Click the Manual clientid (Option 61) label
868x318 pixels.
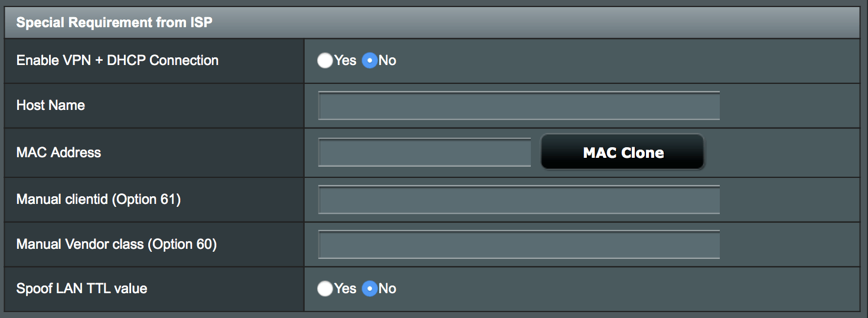click(99, 200)
